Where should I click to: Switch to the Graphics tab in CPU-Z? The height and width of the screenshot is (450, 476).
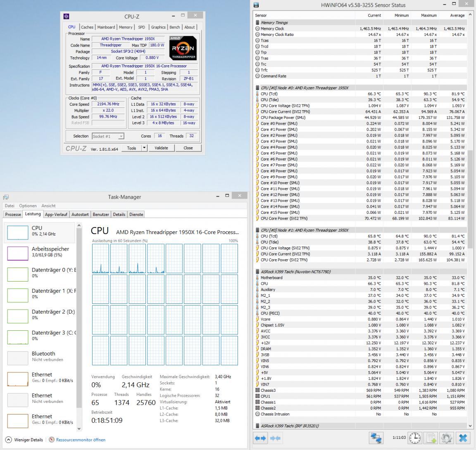coord(158,27)
